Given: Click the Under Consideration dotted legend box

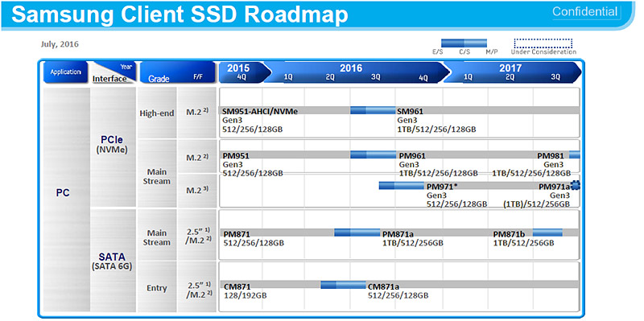Looking at the screenshot, I should [x=543, y=43].
